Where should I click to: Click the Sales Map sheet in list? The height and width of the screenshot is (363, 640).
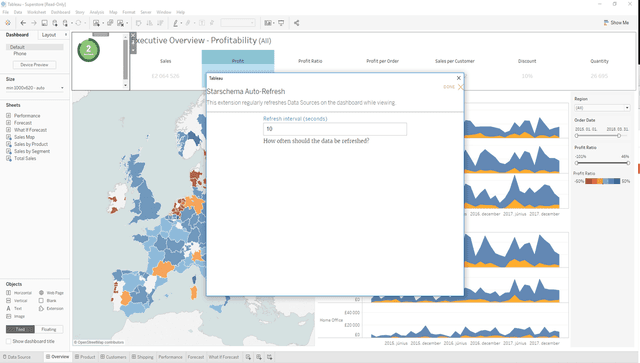24,137
